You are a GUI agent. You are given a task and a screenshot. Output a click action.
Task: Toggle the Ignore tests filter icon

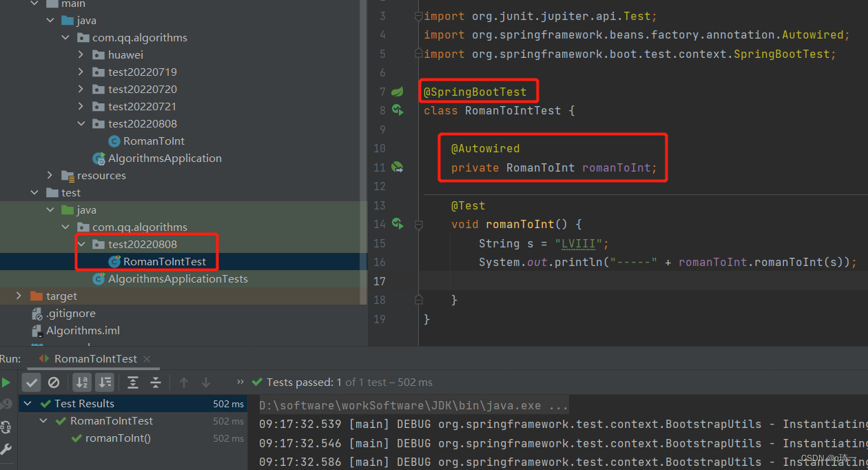(x=55, y=382)
